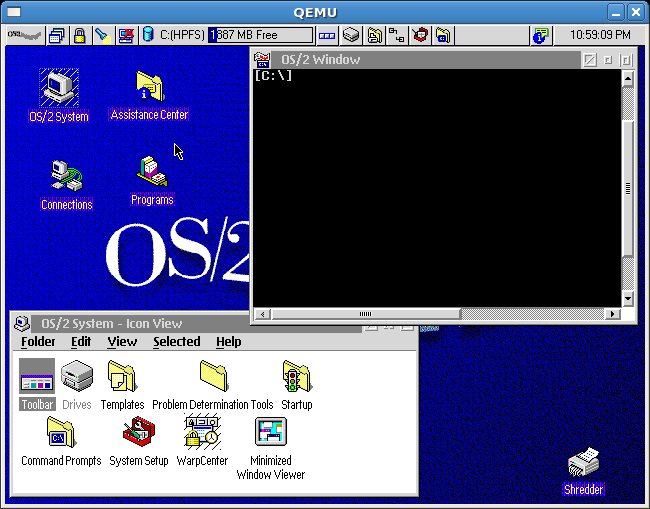Open the OS/2 Warp menu button in WarpCenter

pos(24,35)
